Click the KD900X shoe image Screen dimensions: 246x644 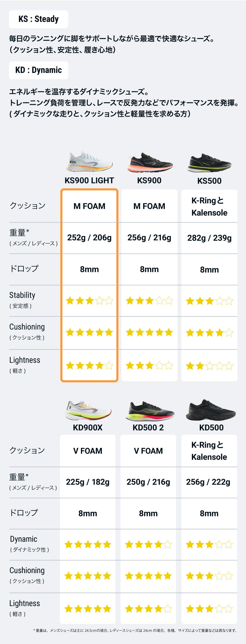click(88, 410)
